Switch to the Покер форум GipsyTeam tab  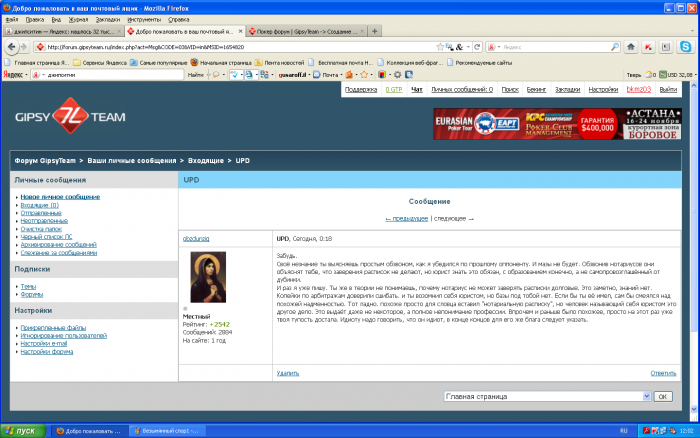(306, 31)
